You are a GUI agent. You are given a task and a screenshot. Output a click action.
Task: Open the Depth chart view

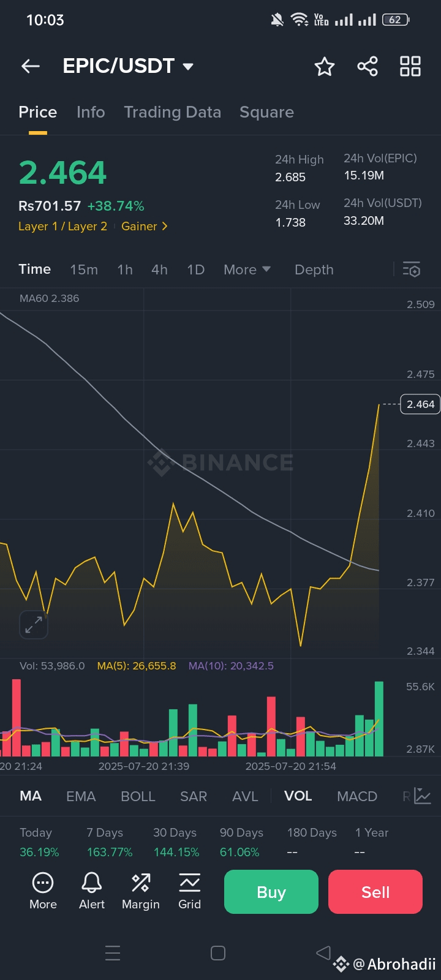(x=314, y=269)
